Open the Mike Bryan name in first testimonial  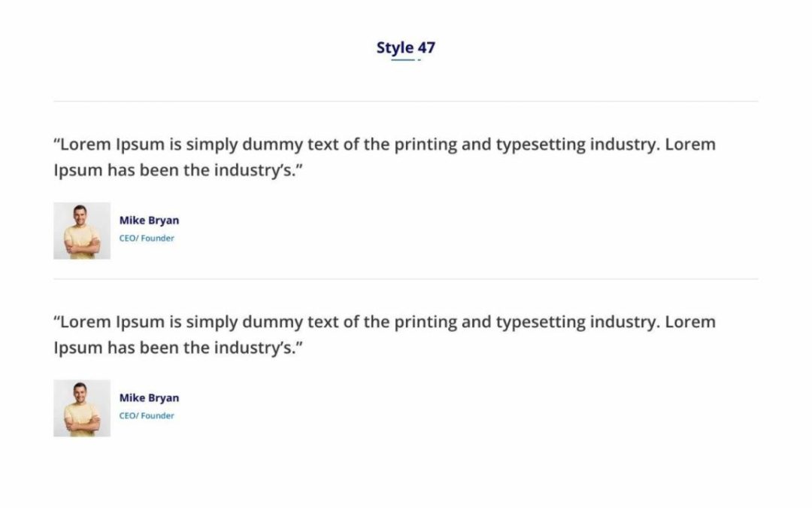pos(149,221)
